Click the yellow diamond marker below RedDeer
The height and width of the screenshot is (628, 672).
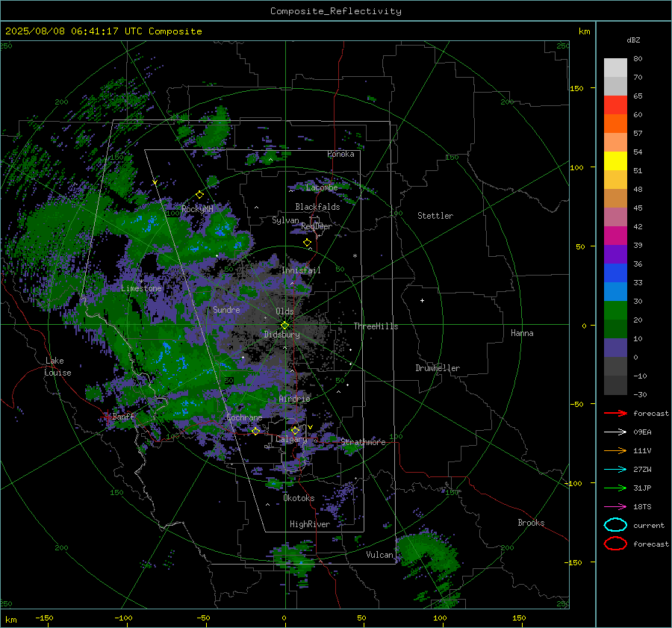[307, 243]
